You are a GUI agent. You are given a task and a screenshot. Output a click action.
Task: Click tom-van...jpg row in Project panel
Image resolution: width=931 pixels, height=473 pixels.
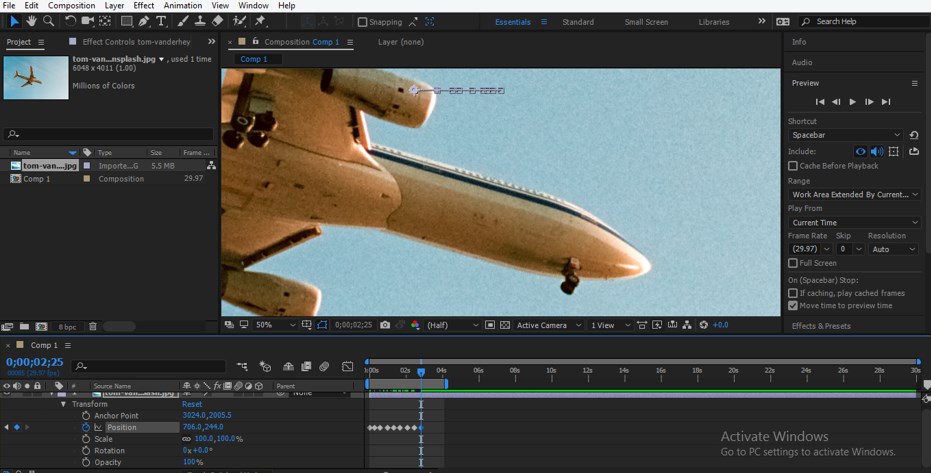tap(110, 166)
